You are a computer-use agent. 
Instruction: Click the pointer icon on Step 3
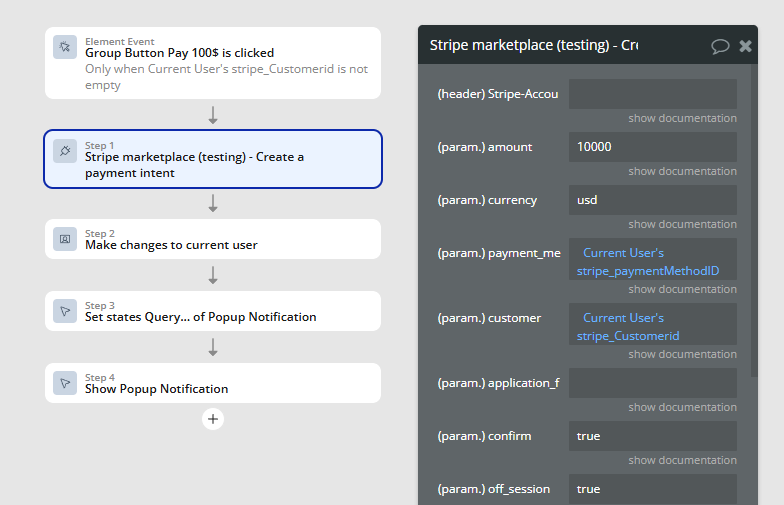[65, 311]
